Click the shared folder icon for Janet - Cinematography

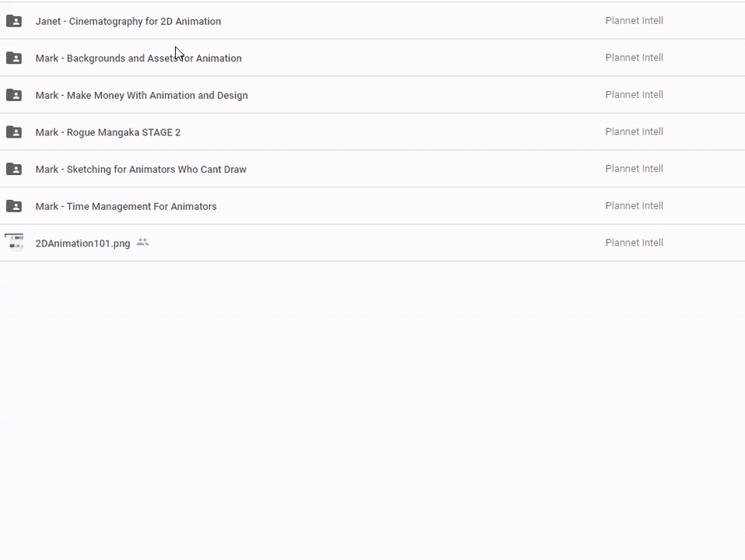14,21
